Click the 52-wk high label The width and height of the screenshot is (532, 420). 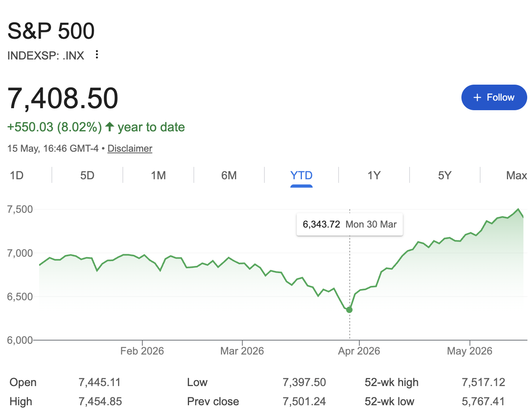pos(392,382)
